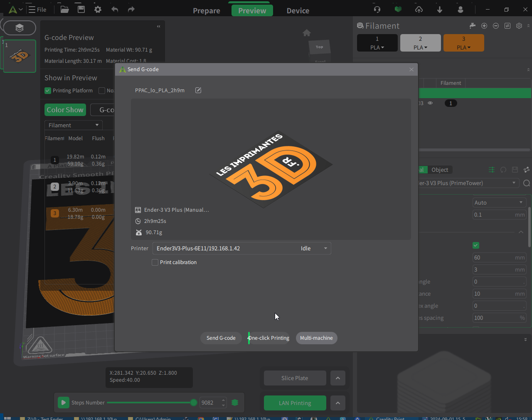The width and height of the screenshot is (532, 420).
Task: Click the Send G-code button
Action: 221,338
